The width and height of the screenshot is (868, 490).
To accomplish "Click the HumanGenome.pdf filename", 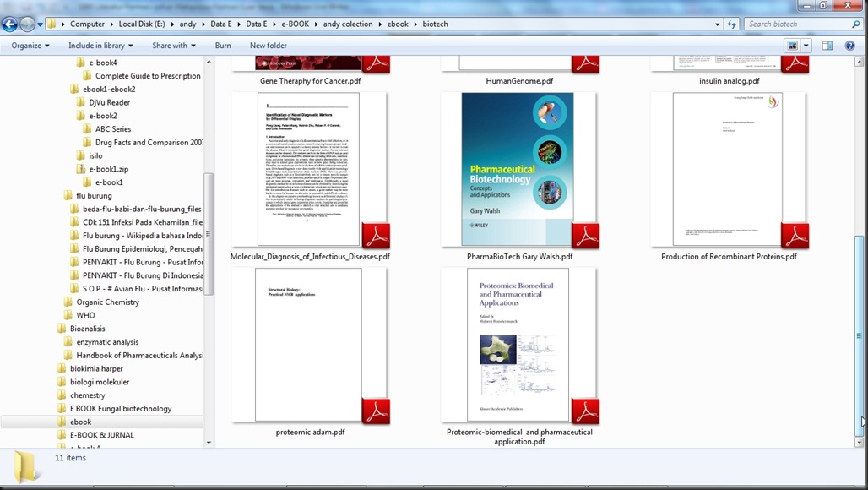I will click(519, 81).
